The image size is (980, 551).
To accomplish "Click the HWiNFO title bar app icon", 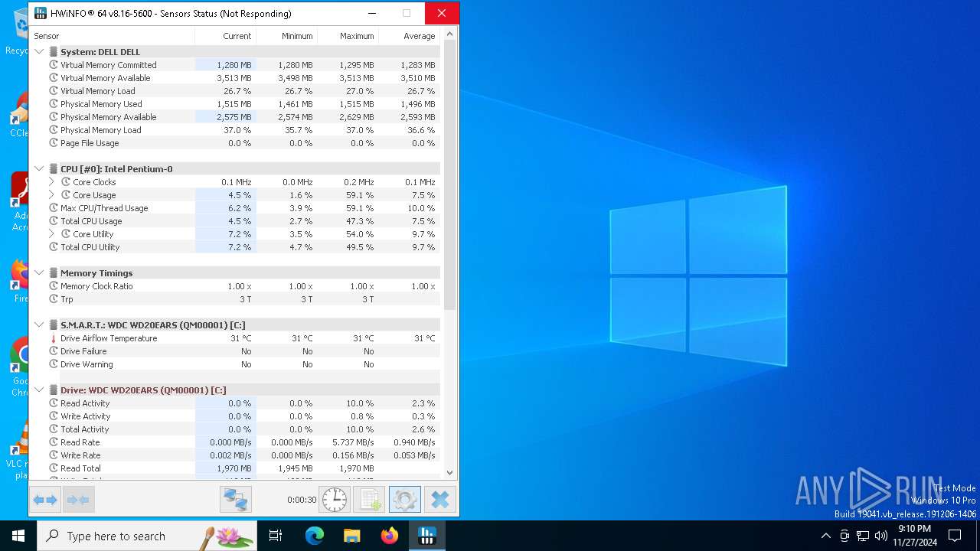I will [x=41, y=13].
